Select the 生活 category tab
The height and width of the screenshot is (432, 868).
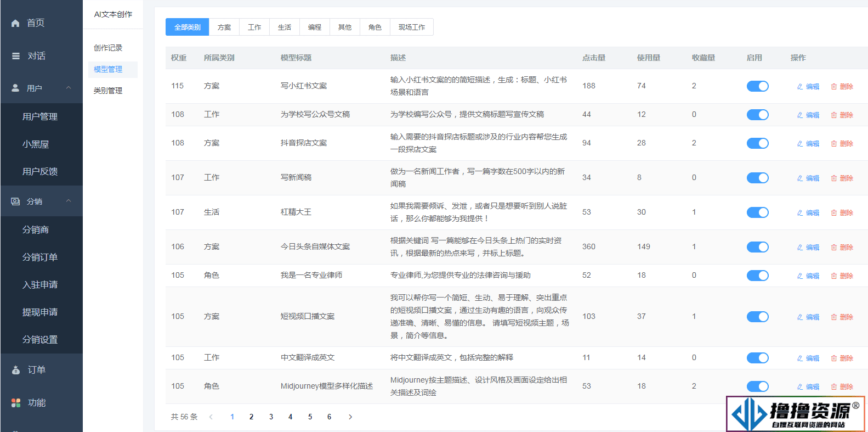[285, 27]
